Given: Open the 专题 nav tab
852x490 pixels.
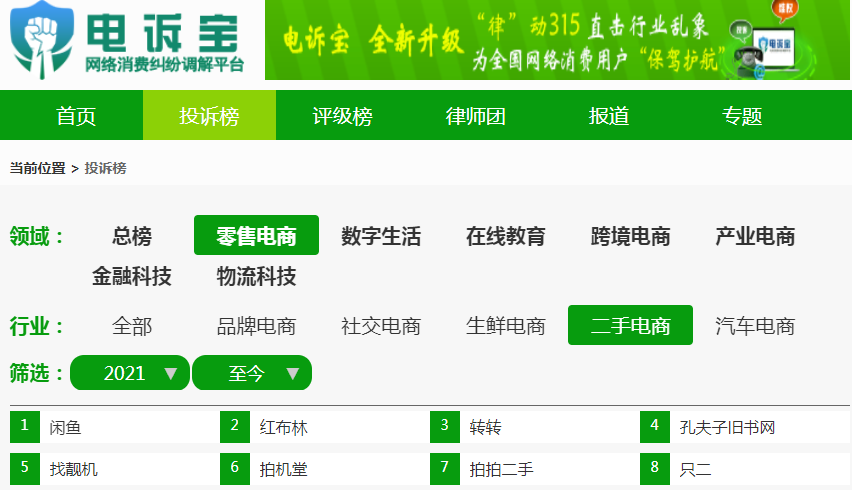Looking at the screenshot, I should click(x=742, y=115).
